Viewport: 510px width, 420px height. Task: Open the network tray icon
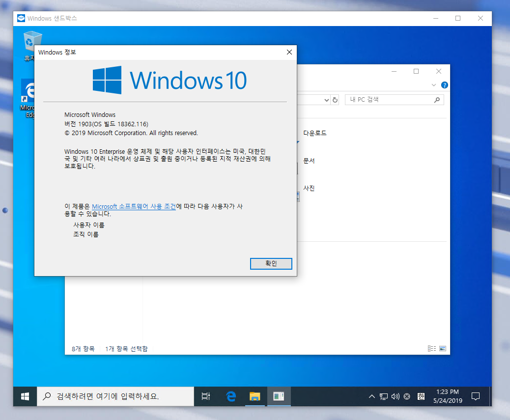click(x=384, y=396)
